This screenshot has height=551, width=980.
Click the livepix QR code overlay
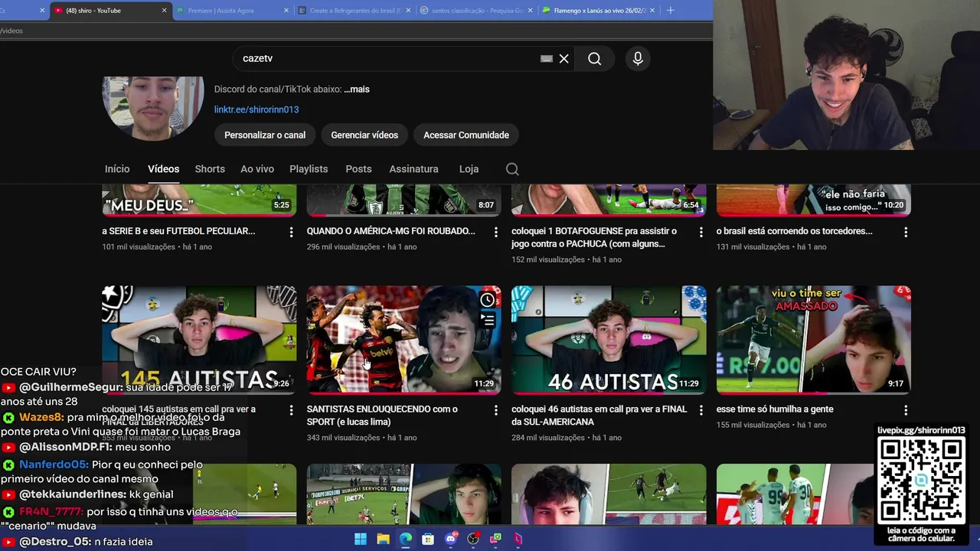click(x=921, y=481)
